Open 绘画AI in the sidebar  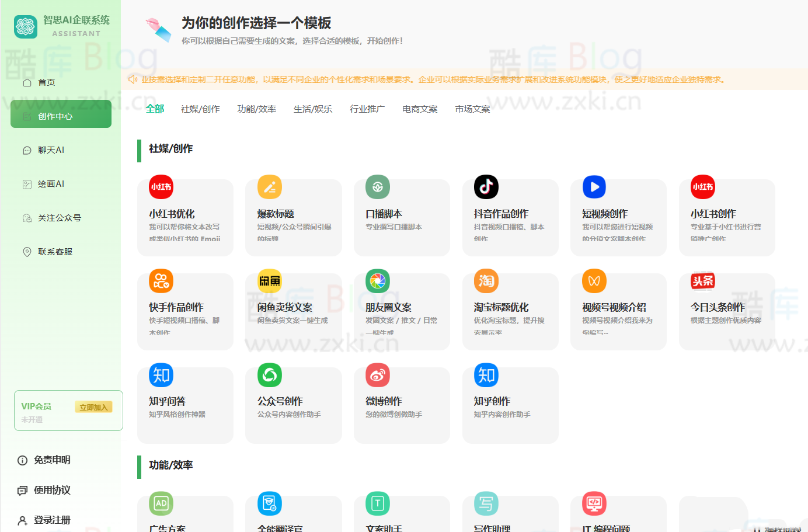pyautogui.click(x=61, y=184)
